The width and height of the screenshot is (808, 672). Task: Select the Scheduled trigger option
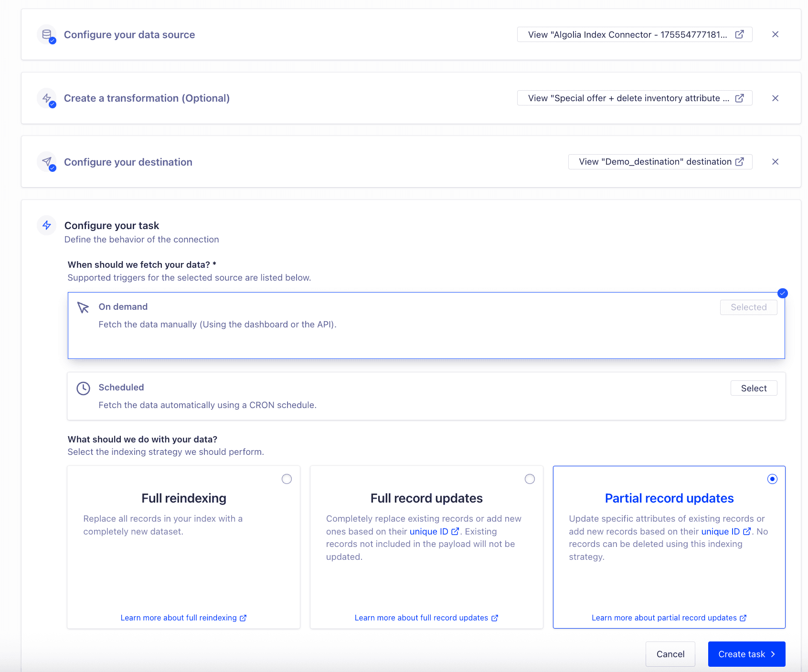[x=754, y=388]
